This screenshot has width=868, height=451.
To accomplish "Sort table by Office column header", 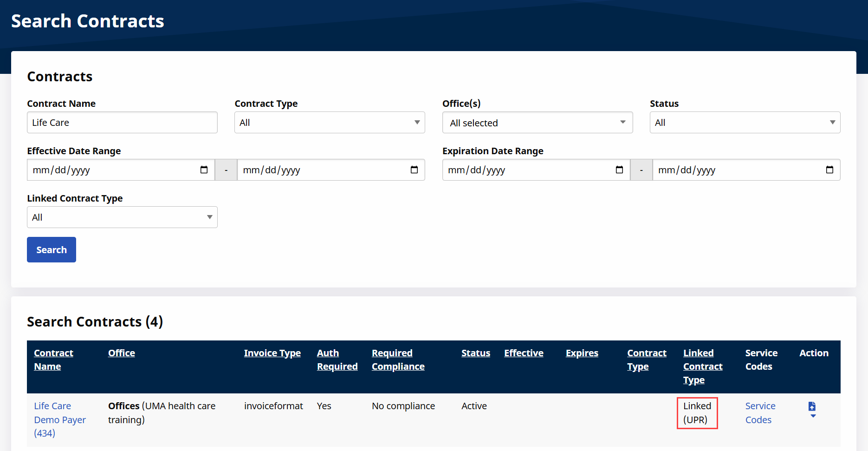I will [x=122, y=353].
